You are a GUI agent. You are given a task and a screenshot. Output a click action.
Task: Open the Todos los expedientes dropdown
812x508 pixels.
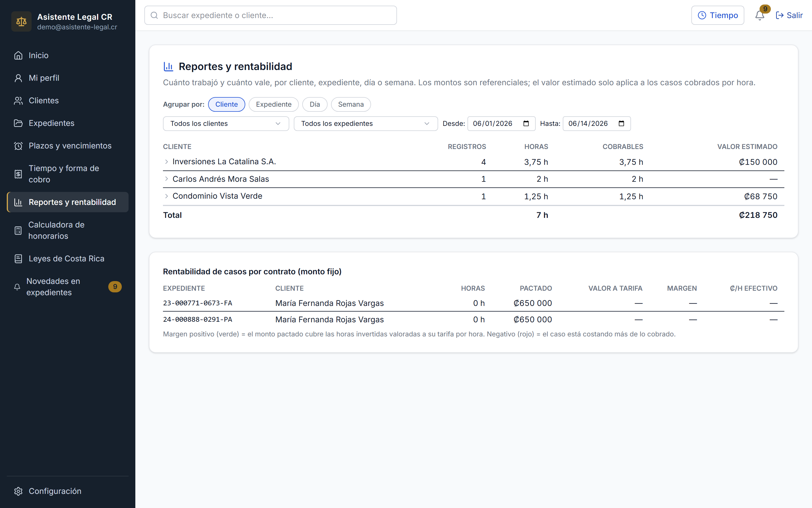pos(365,123)
